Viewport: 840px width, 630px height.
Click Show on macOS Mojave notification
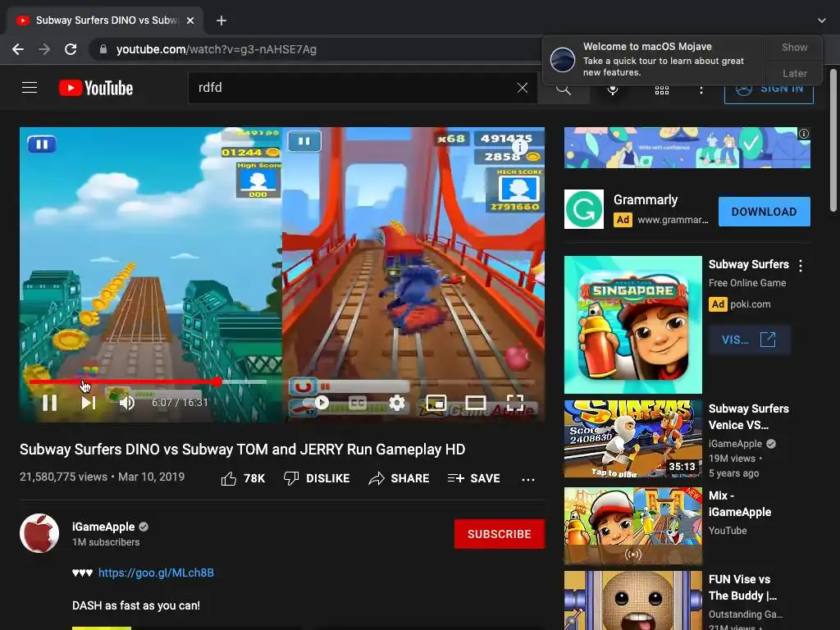click(794, 47)
